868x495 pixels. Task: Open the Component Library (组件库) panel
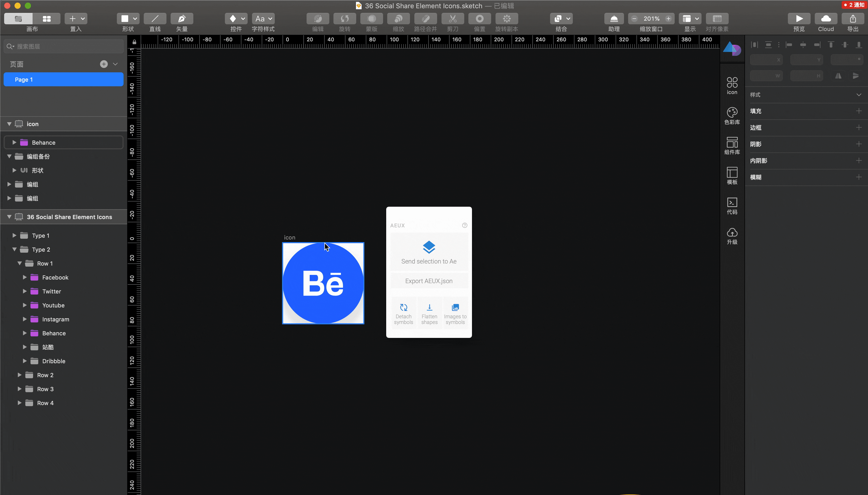[732, 145]
